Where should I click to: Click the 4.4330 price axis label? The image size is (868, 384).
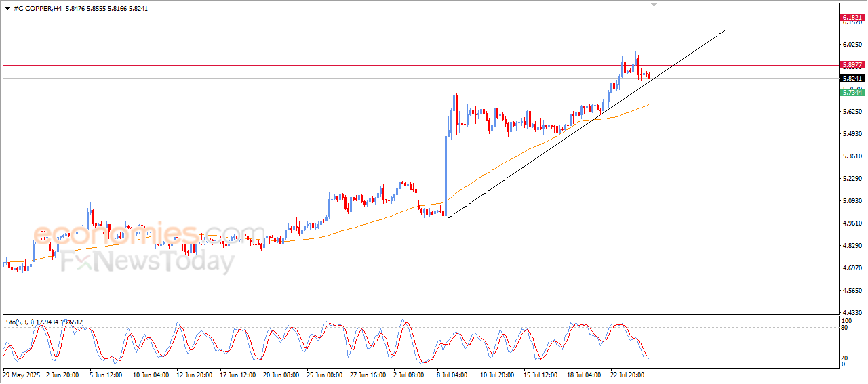tap(852, 313)
